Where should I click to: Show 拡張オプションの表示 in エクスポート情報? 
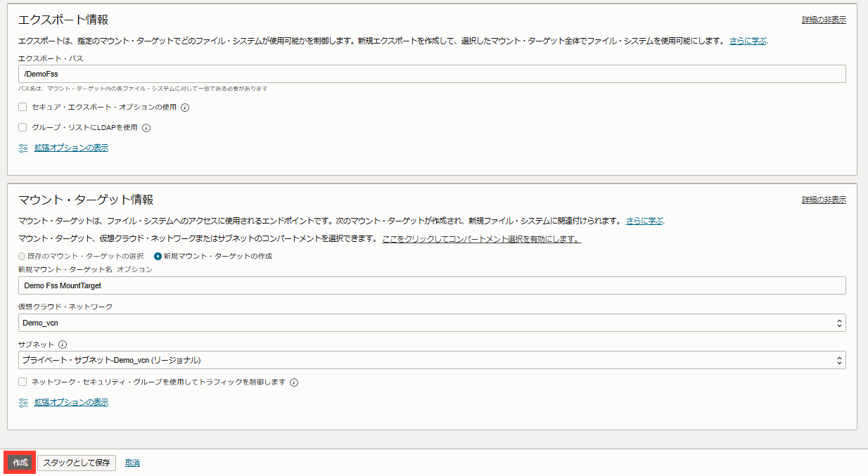coord(71,148)
